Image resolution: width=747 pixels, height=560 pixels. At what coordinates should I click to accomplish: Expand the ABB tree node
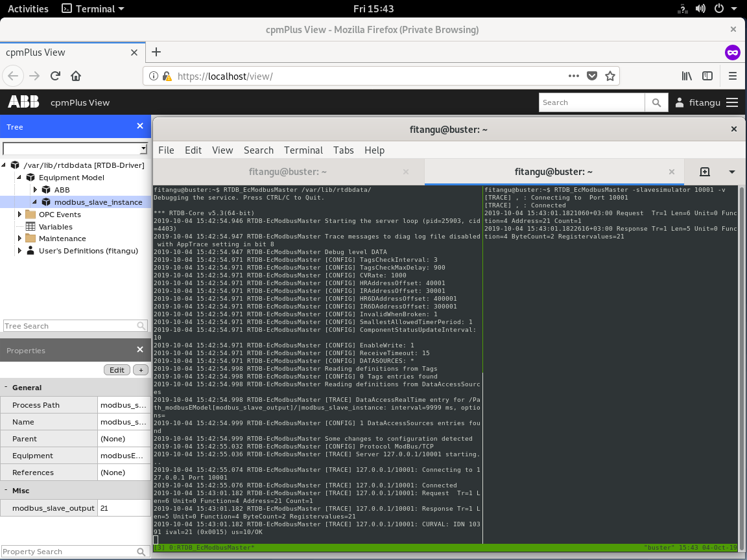(35, 189)
